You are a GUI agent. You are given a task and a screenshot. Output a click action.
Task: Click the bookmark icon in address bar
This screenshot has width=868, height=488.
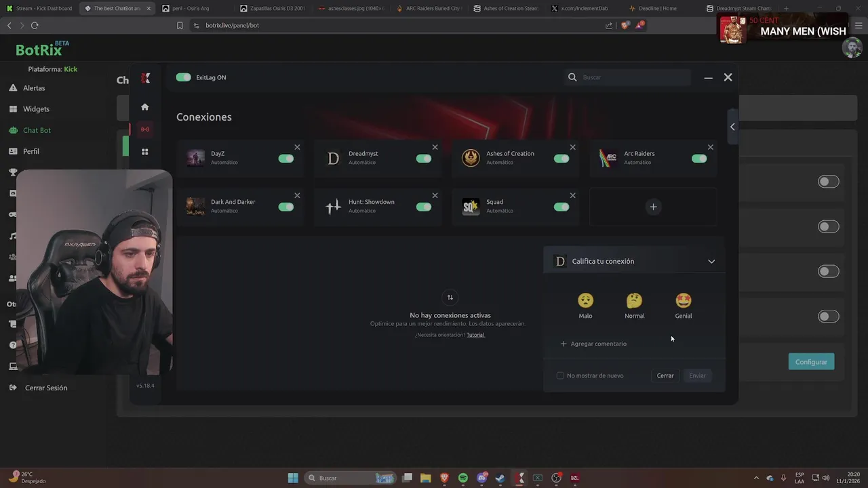coord(180,25)
